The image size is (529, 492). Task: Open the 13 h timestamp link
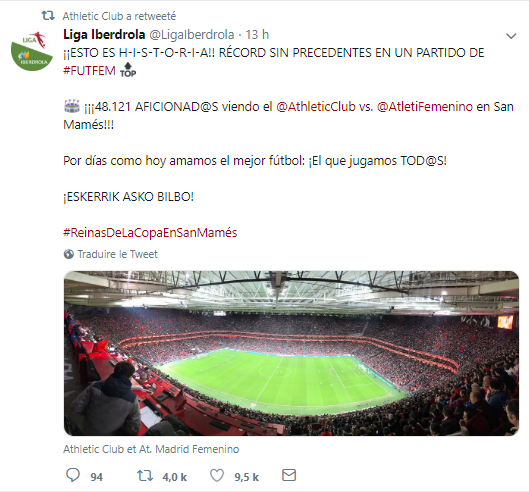[257, 34]
